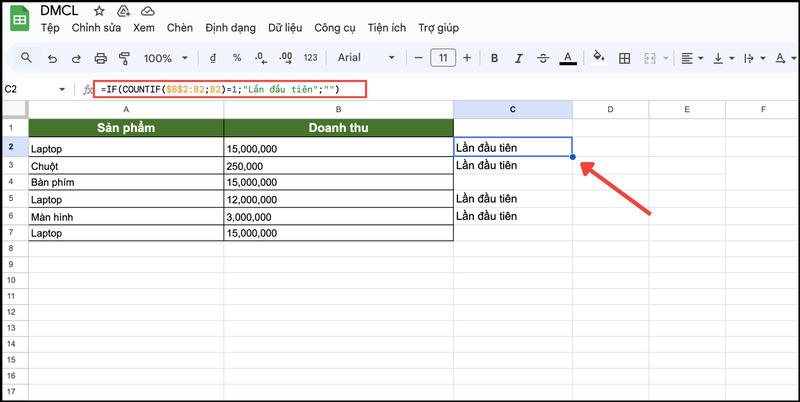The width and height of the screenshot is (800, 402).
Task: Open the fill color paint bucket
Action: (599, 58)
